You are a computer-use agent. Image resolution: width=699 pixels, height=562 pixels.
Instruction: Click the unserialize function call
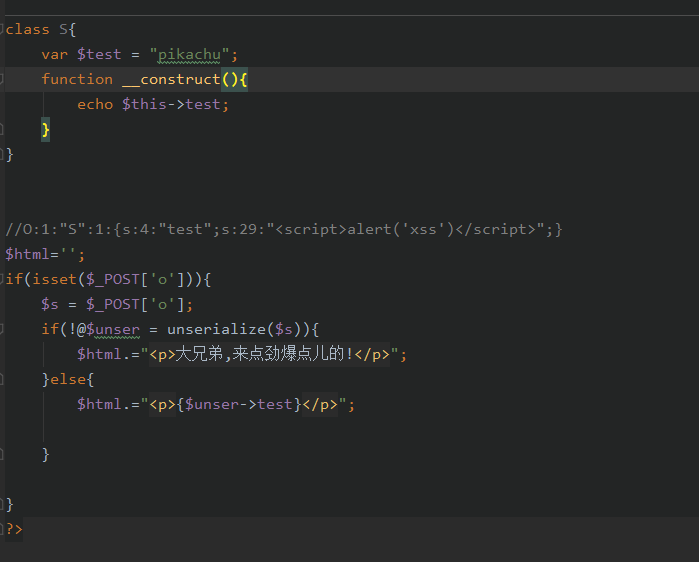point(216,329)
